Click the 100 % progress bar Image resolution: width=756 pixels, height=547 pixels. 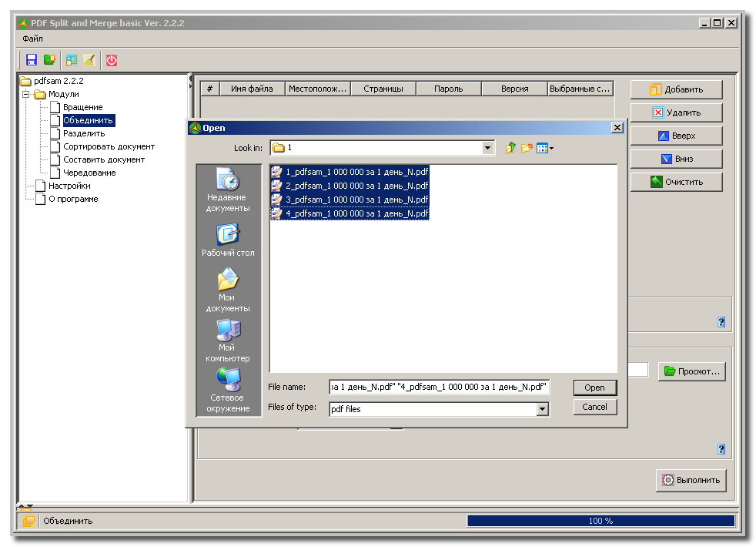click(600, 521)
